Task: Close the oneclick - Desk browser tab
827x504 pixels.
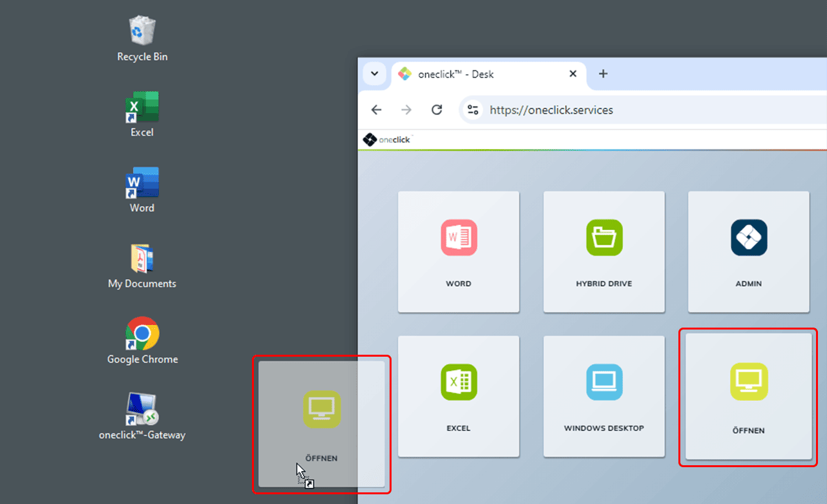Action: pos(572,74)
